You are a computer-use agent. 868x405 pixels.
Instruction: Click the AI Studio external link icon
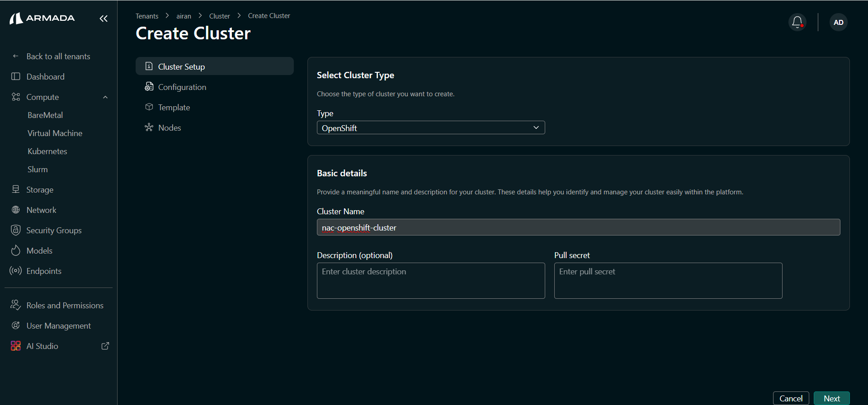(x=105, y=346)
